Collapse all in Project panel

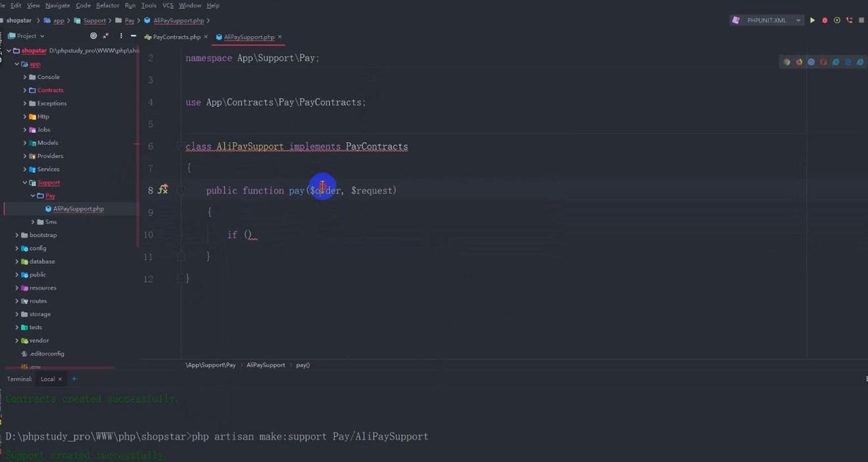pos(106,36)
